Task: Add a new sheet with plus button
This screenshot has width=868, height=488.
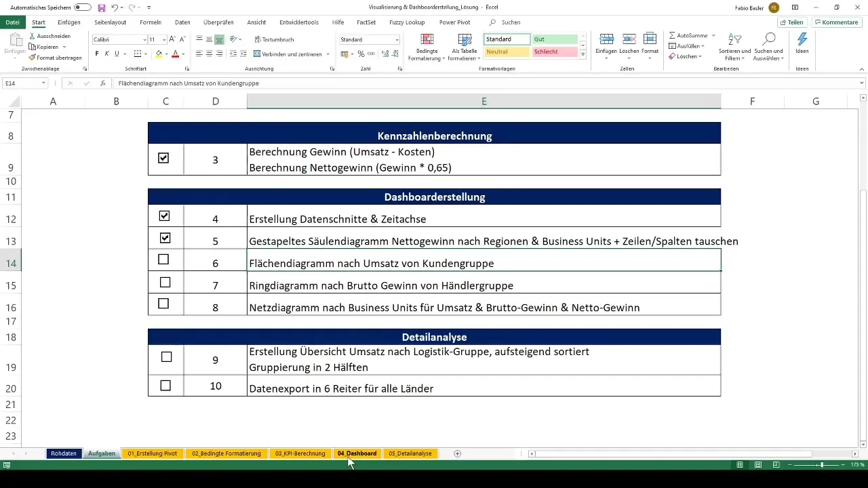Action: (x=458, y=453)
